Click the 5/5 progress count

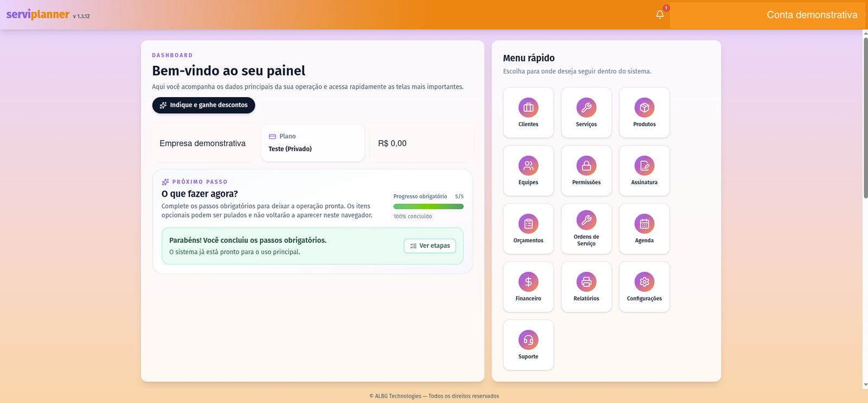[459, 197]
